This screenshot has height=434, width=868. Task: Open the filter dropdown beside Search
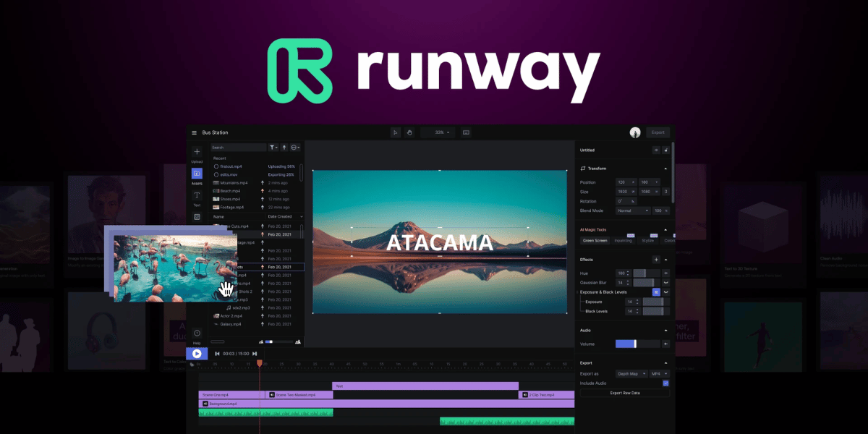pyautogui.click(x=273, y=147)
